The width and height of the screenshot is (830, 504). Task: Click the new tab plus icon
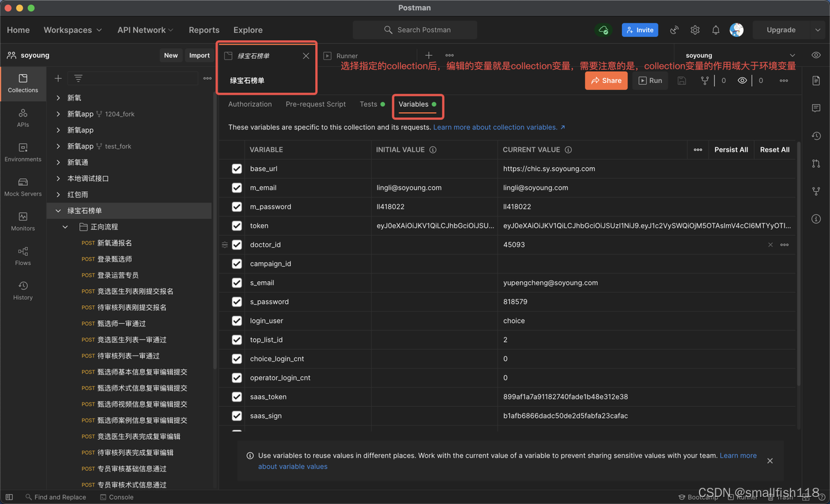[429, 56]
